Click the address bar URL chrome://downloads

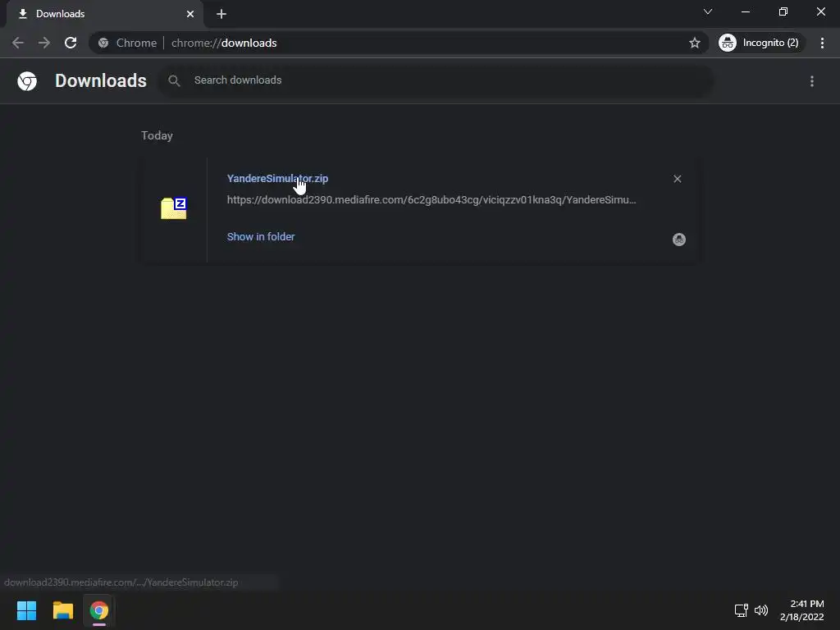click(224, 43)
